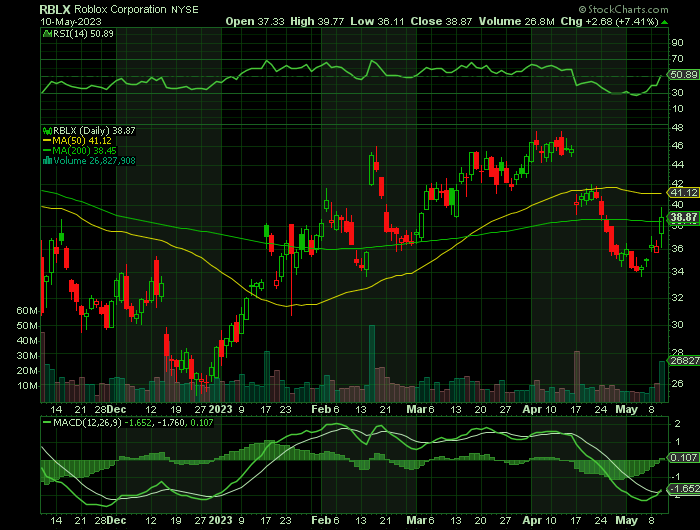Select the Open 37.33 value in the header
Image resolution: width=700 pixels, height=530 pixels.
click(x=255, y=21)
